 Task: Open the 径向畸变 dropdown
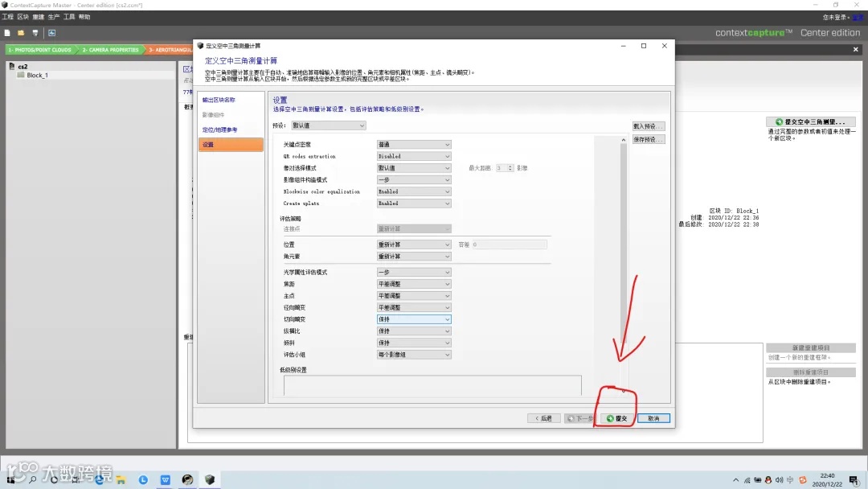tap(414, 308)
